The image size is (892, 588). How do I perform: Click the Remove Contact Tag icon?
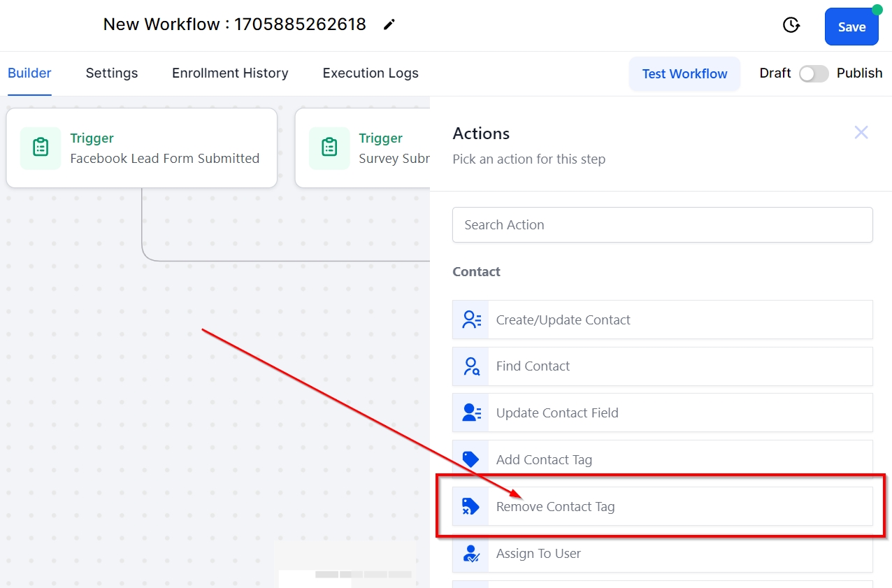click(471, 506)
